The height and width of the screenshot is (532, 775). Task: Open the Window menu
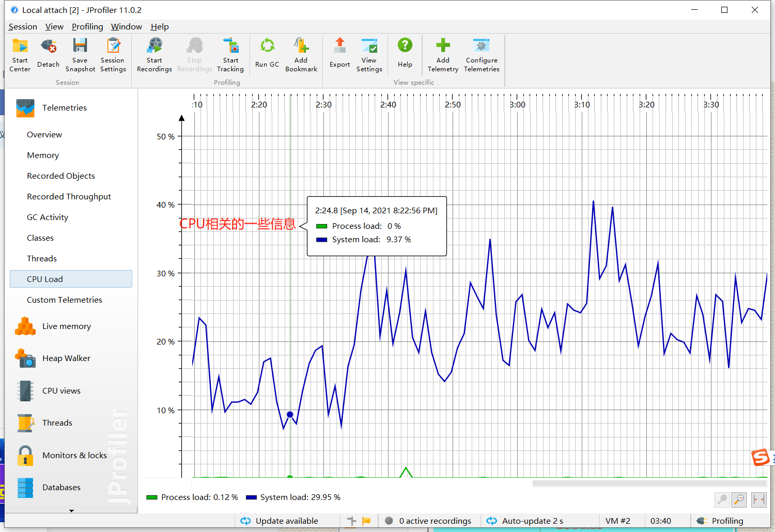[x=126, y=26]
